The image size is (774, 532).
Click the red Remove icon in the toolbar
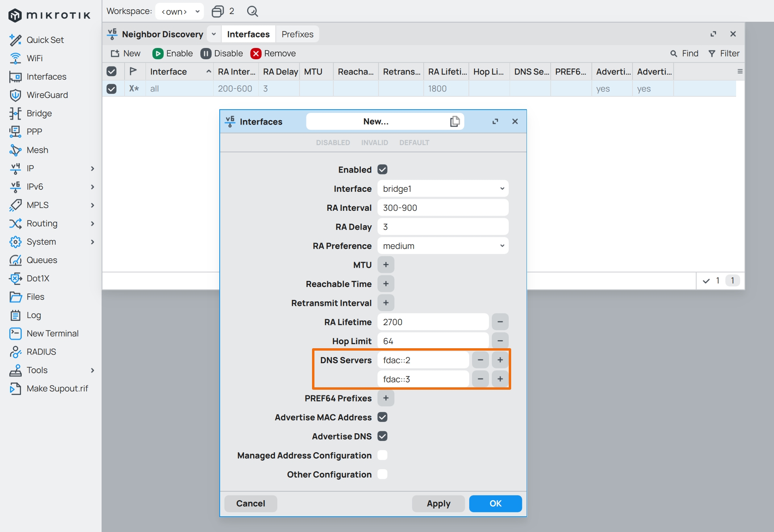[x=256, y=54]
